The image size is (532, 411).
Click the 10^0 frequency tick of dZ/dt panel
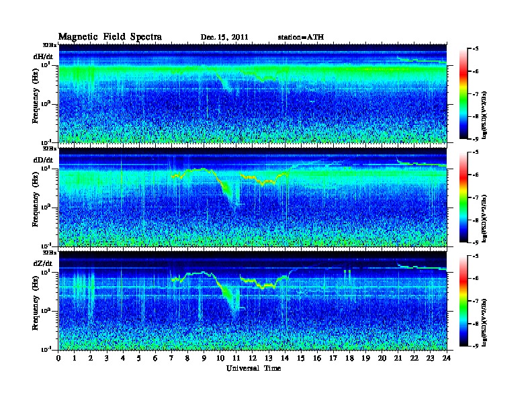click(46, 311)
